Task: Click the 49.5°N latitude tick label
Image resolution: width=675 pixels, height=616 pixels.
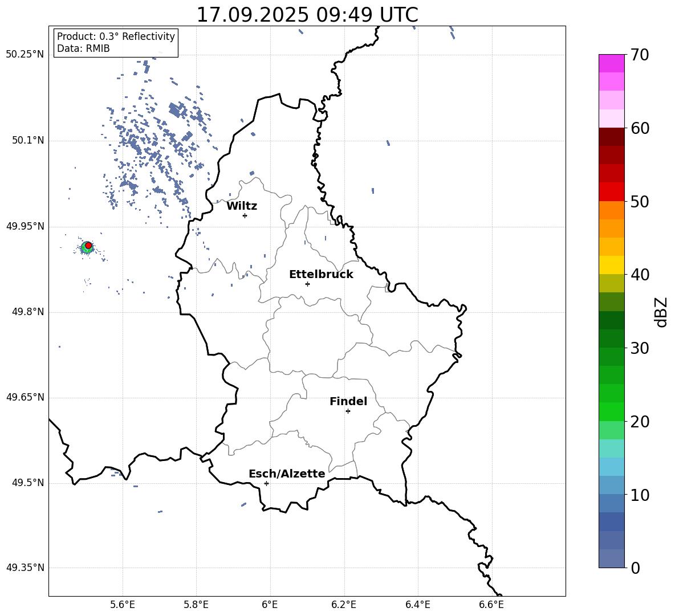Action: coord(28,483)
